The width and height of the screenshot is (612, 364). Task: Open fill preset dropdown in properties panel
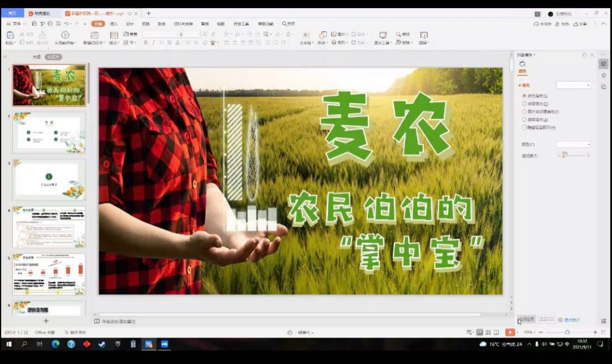[x=573, y=85]
